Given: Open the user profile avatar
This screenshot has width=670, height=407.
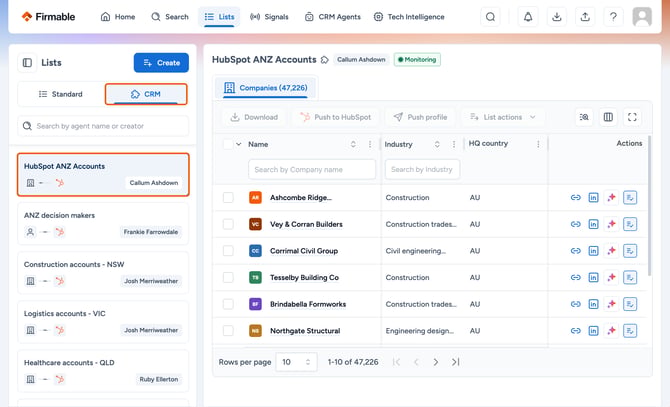Looking at the screenshot, I should (x=642, y=17).
